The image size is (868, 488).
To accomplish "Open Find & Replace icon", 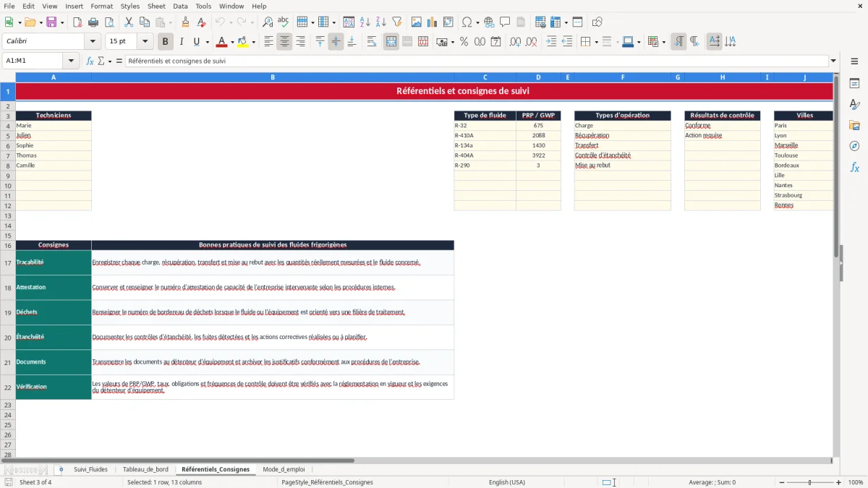I will click(268, 22).
